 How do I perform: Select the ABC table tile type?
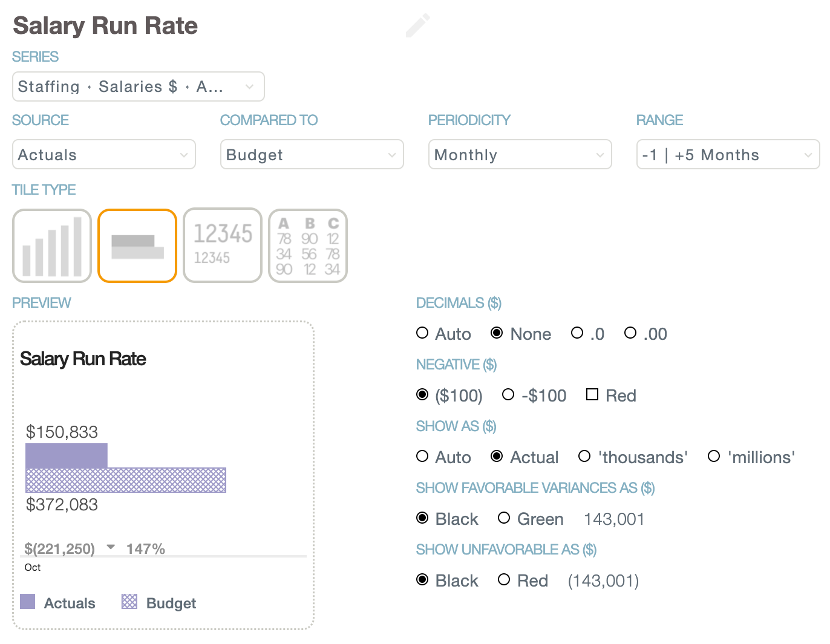[308, 246]
